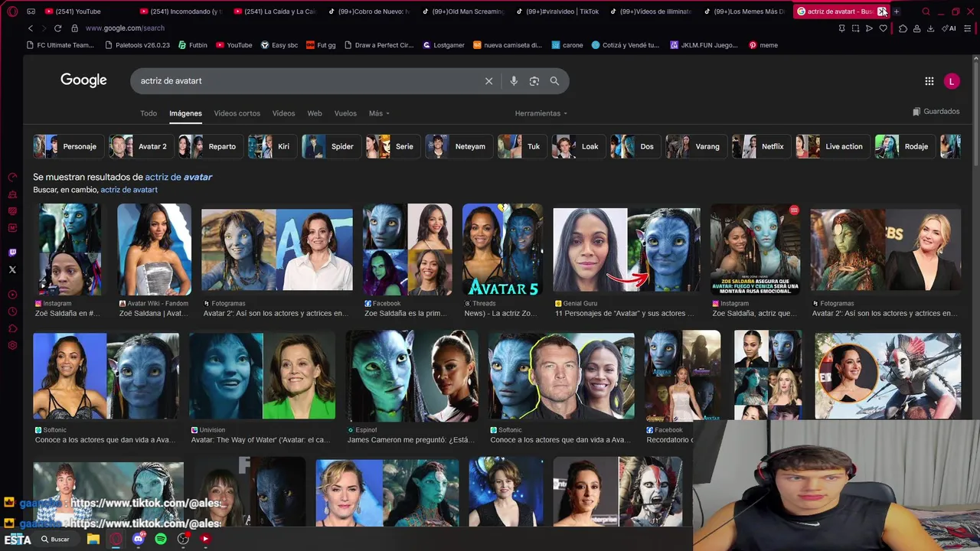The height and width of the screenshot is (551, 980).
Task: Open X (Twitter) in the sidebar
Action: (x=12, y=269)
